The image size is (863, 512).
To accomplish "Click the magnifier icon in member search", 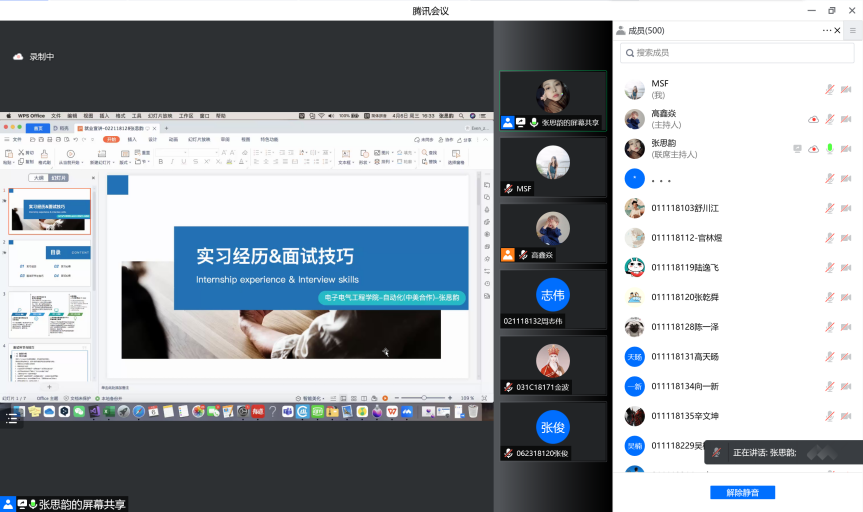I will [628, 53].
